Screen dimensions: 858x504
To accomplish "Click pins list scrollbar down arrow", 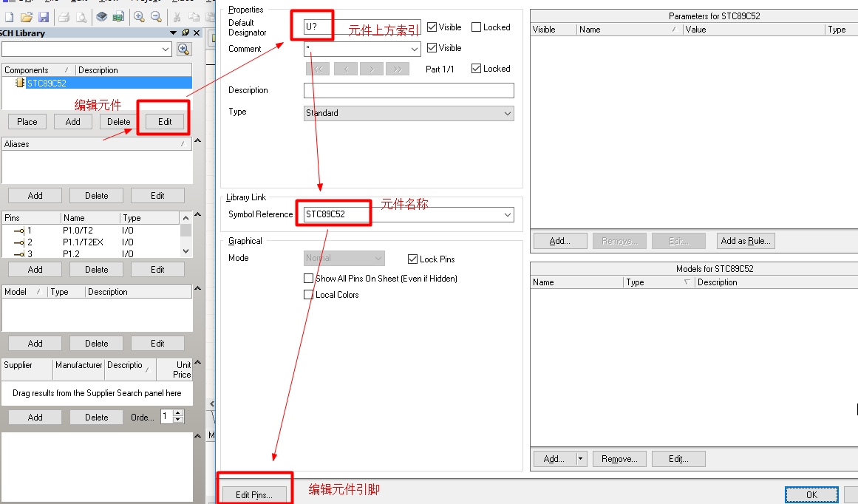I will (x=186, y=251).
